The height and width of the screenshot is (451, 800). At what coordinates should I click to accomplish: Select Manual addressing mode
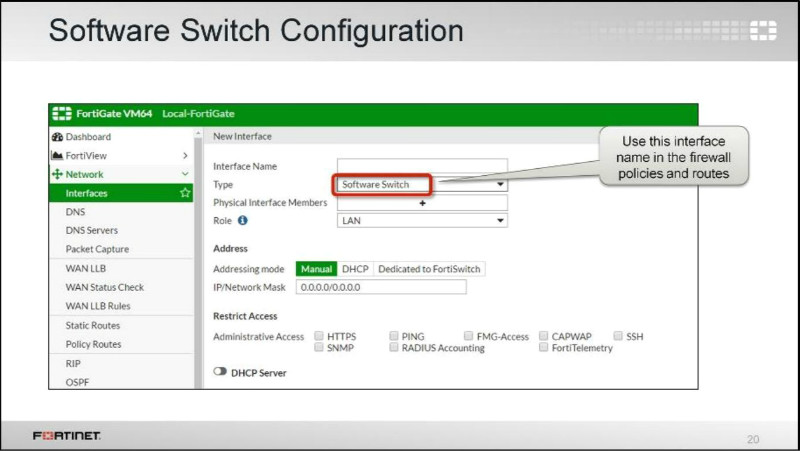316,269
